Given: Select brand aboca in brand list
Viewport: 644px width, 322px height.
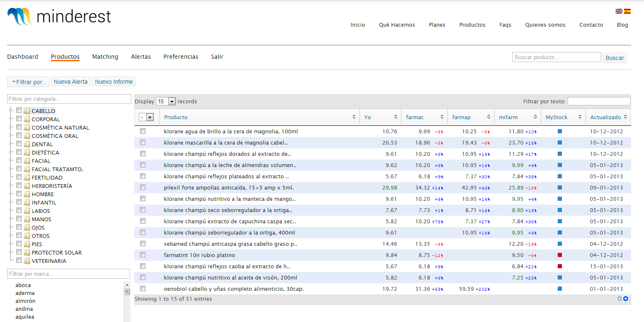Looking at the screenshot, I should tap(23, 285).
